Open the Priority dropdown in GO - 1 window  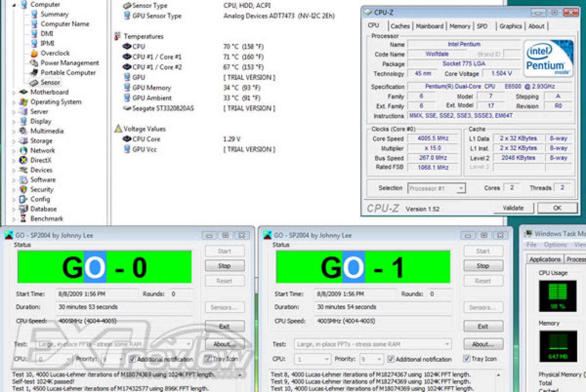(379, 359)
